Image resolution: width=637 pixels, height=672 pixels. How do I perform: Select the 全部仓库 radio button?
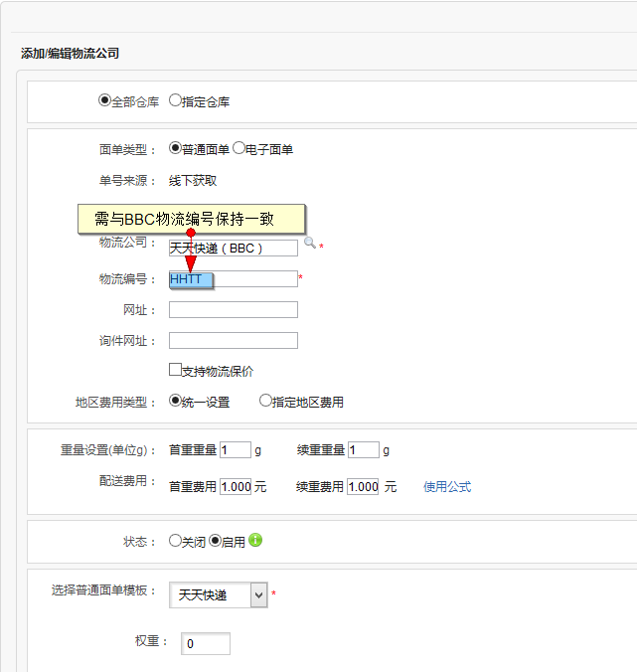point(104,100)
